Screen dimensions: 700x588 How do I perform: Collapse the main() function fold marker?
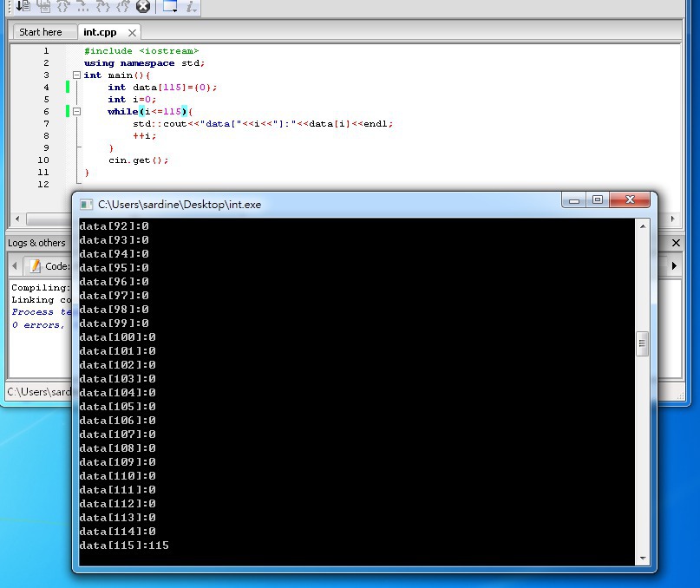click(x=76, y=75)
